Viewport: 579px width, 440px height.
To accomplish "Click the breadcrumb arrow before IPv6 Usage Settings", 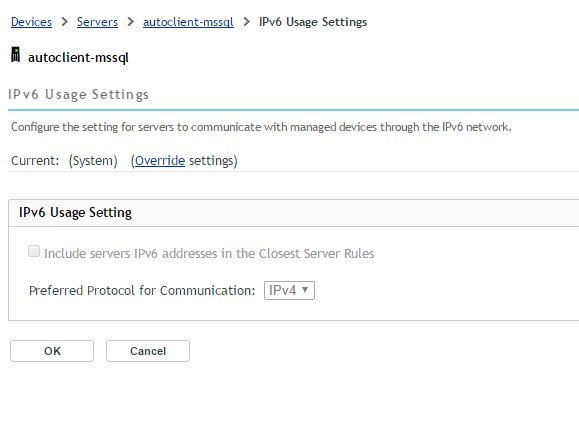I will [247, 22].
